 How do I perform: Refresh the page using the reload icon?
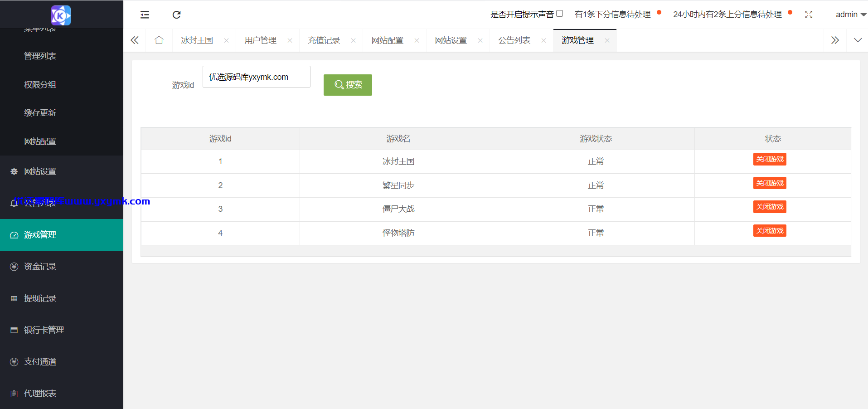[x=177, y=15]
